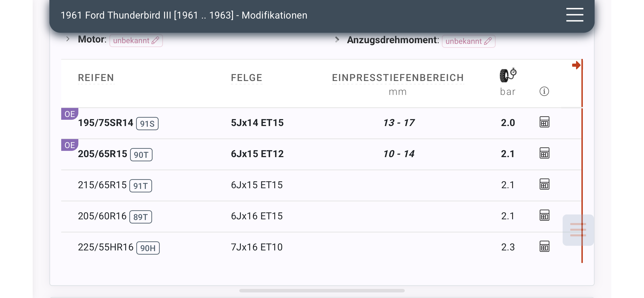The image size is (644, 298).
Task: Open the hamburger menu in header
Action: pyautogui.click(x=574, y=15)
